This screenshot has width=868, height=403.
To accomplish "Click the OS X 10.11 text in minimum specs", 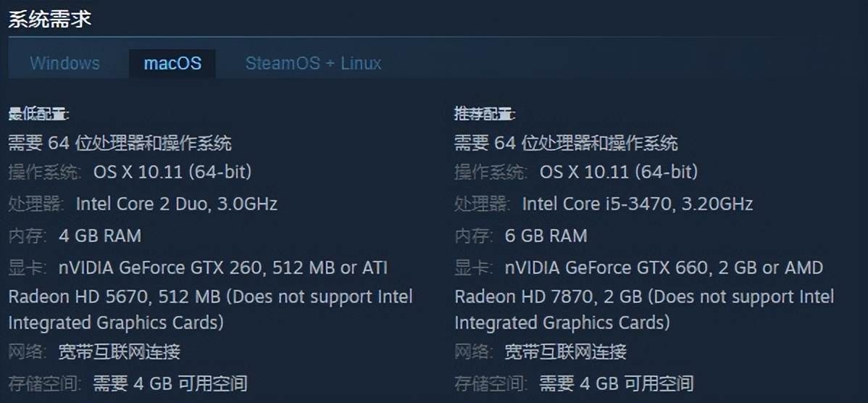I will [172, 173].
